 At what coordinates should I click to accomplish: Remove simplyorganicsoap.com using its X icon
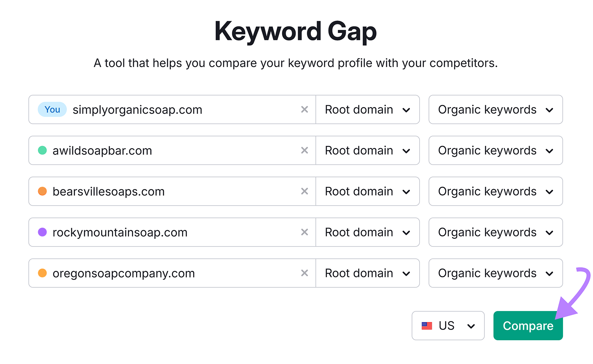(304, 109)
